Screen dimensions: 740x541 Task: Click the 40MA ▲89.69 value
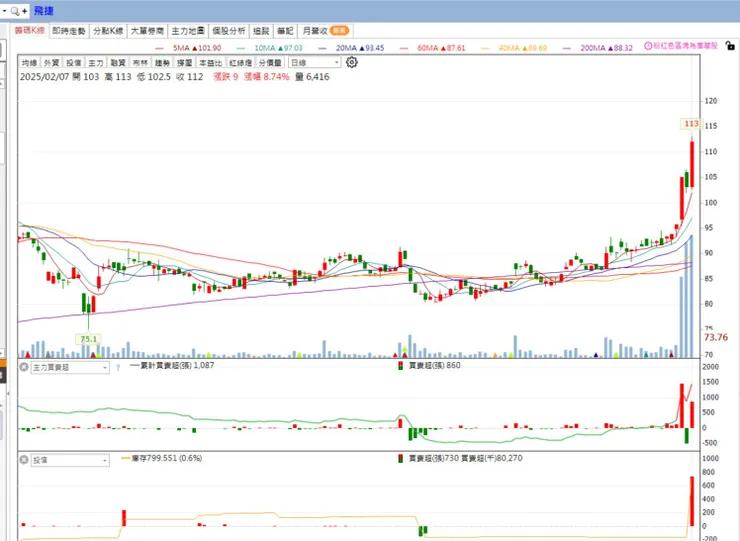click(522, 48)
